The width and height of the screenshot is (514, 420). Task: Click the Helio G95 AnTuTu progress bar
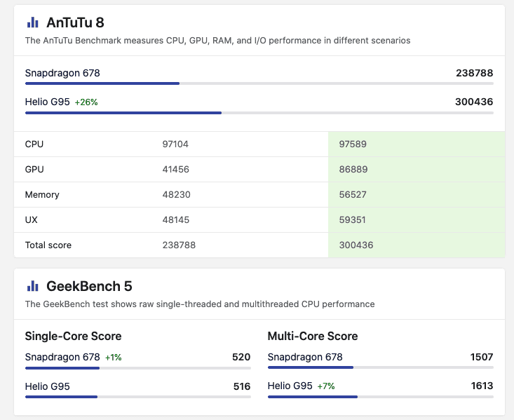[x=259, y=112]
